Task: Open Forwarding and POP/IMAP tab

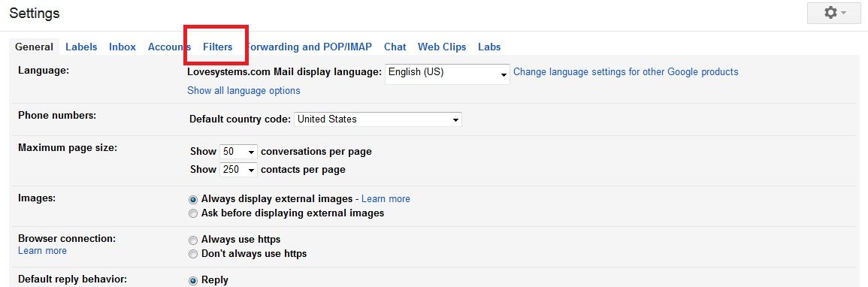Action: coord(309,47)
